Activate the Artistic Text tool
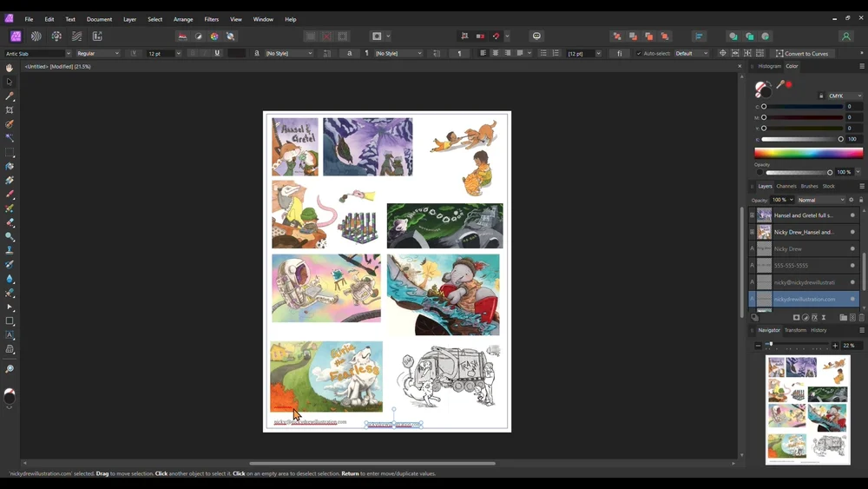868x489 pixels. point(10,334)
